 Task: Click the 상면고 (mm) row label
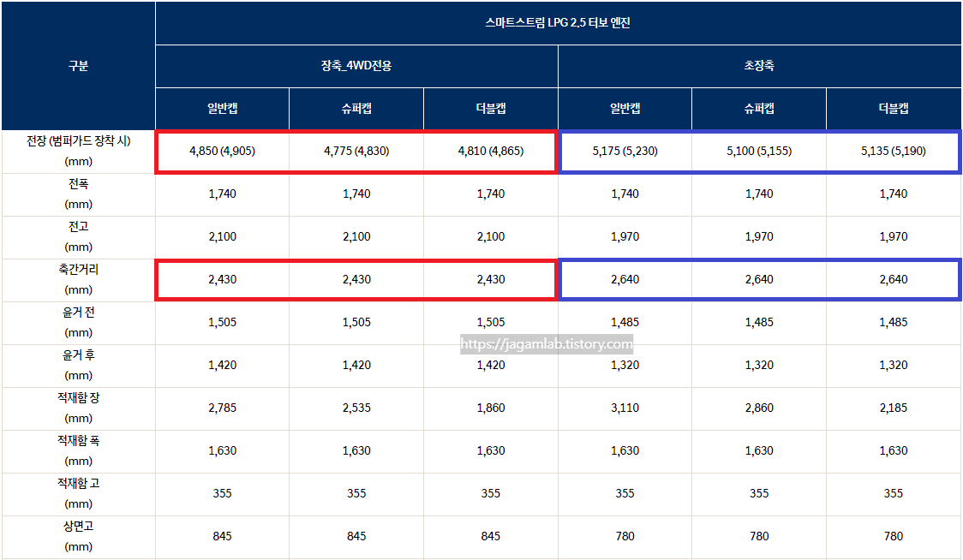[x=78, y=537]
